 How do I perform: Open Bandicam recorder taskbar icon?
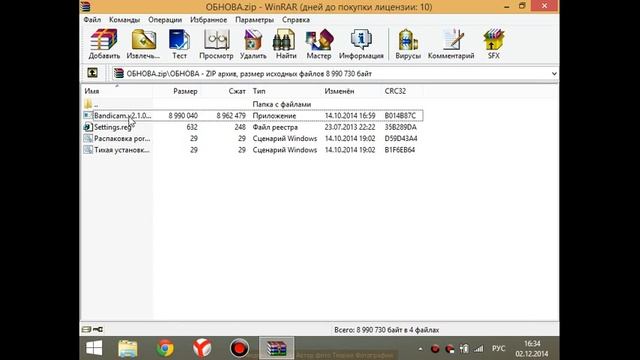coord(239,348)
